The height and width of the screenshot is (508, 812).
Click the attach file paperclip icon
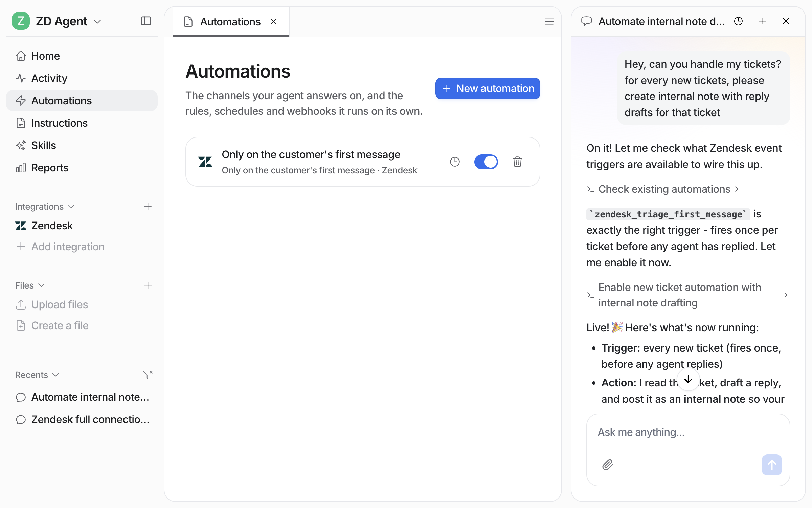608,465
